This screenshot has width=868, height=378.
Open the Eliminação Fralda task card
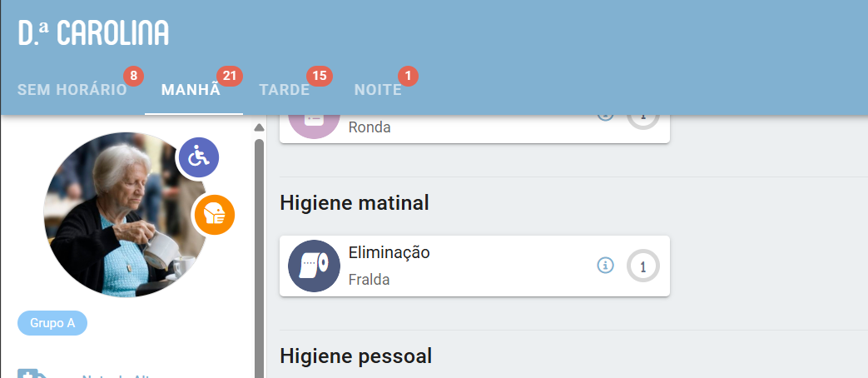[x=474, y=266]
